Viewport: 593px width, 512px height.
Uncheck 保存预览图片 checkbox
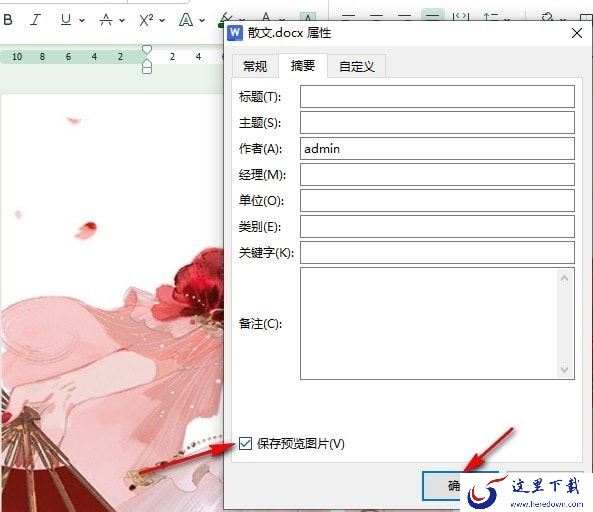coord(245,443)
